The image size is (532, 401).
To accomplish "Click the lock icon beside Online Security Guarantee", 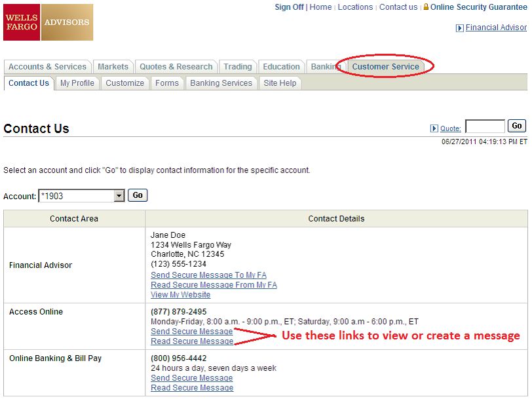I will point(426,7).
